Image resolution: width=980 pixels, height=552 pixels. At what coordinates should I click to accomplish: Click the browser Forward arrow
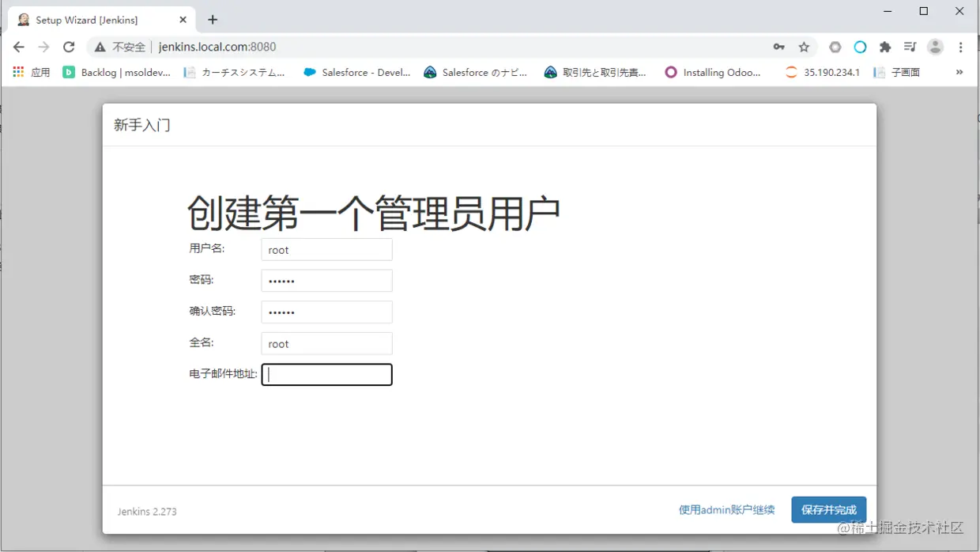(x=43, y=47)
